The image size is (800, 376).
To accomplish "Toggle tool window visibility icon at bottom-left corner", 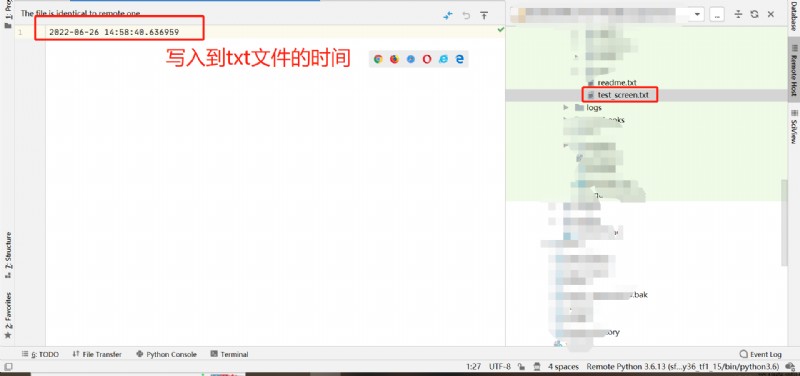I will pyautogui.click(x=8, y=367).
